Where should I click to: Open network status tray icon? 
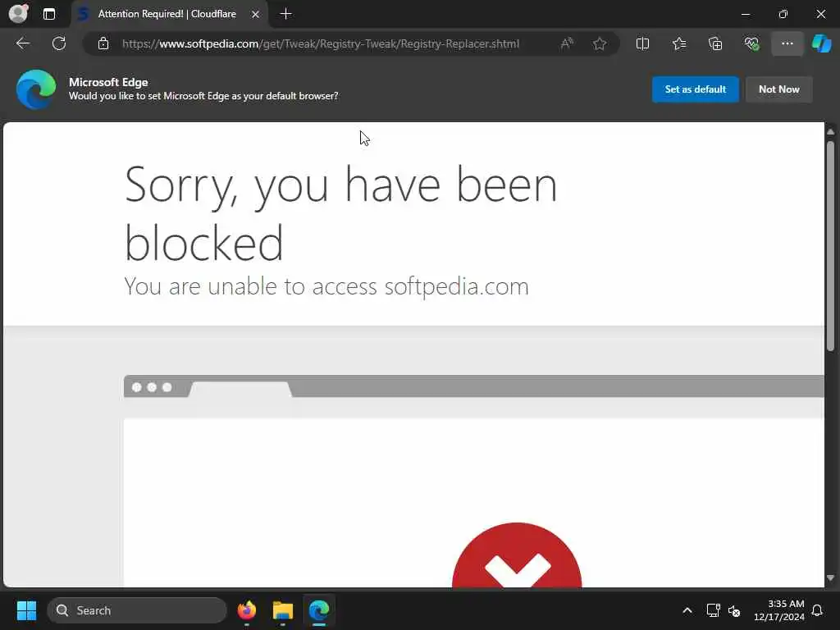[713, 610]
